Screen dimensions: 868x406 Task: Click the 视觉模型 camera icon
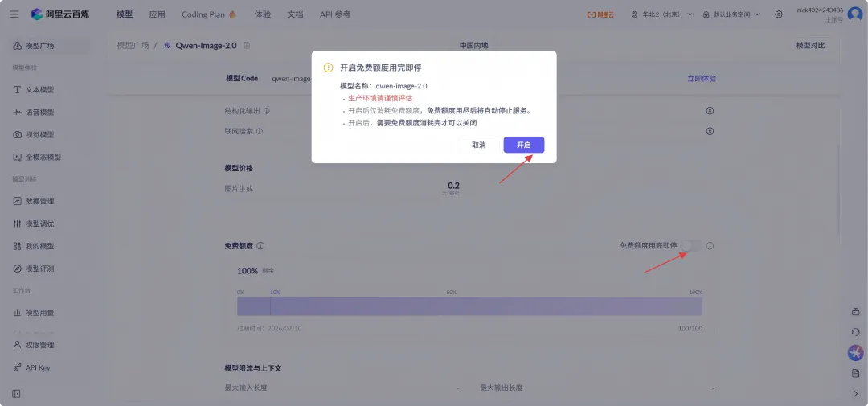(17, 134)
